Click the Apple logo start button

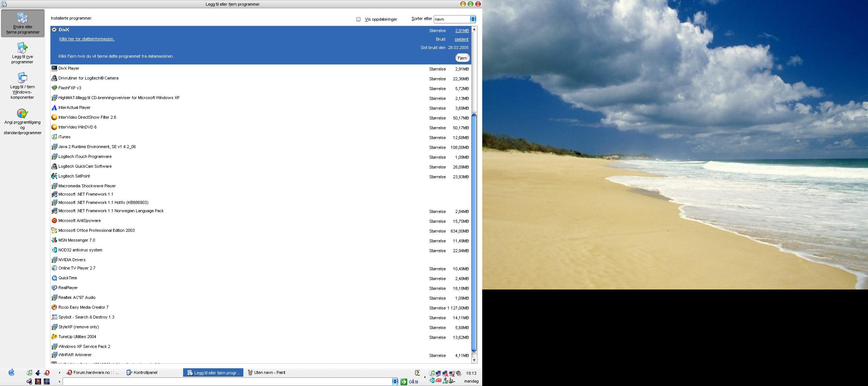pos(11,372)
